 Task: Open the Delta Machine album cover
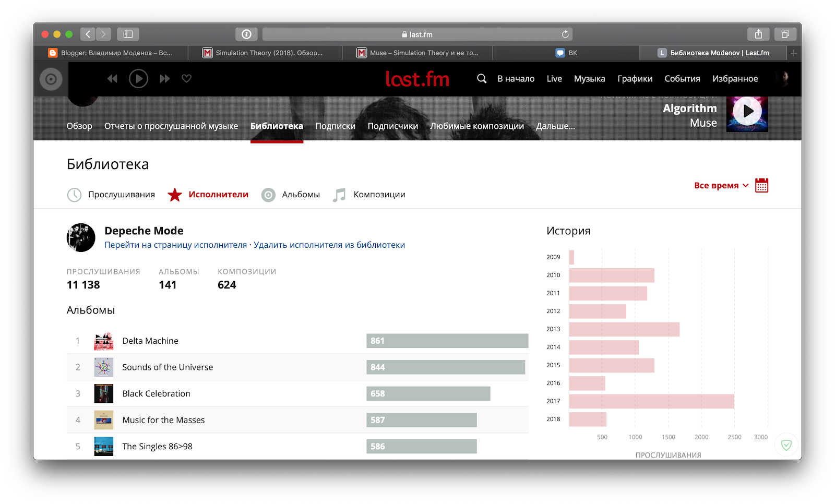click(104, 341)
